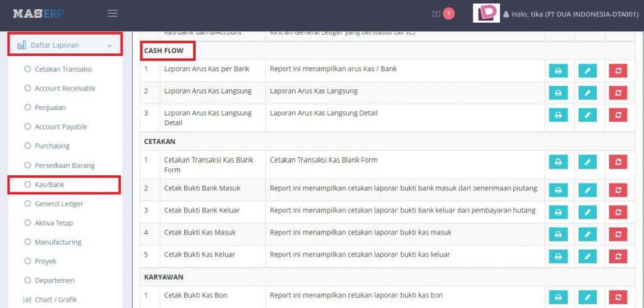Refresh the Cetak Bukti Kas Masuk report

(x=618, y=234)
